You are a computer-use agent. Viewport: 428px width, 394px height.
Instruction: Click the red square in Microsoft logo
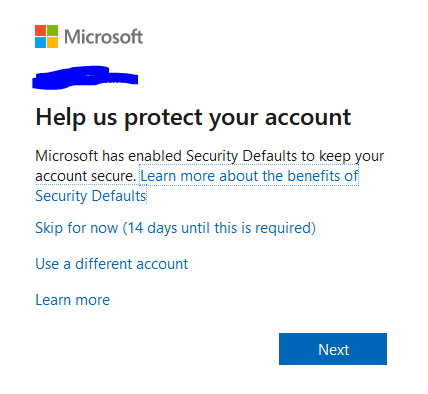40,30
